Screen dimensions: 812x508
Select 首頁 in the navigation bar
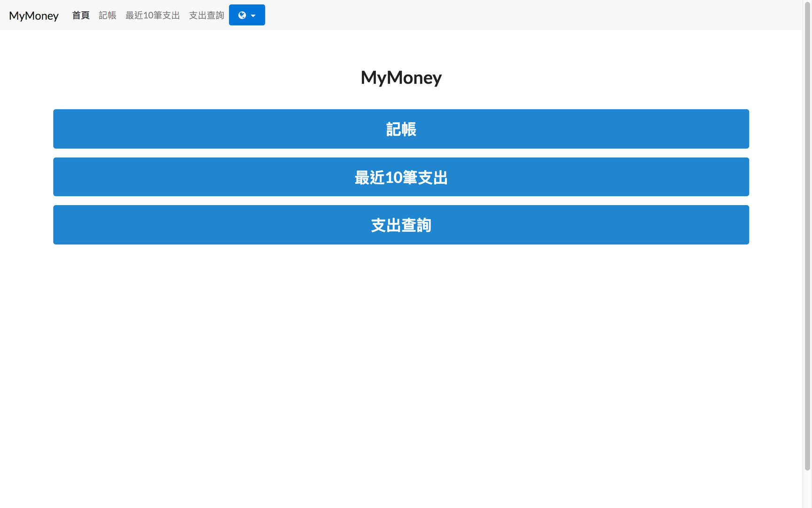coord(80,16)
